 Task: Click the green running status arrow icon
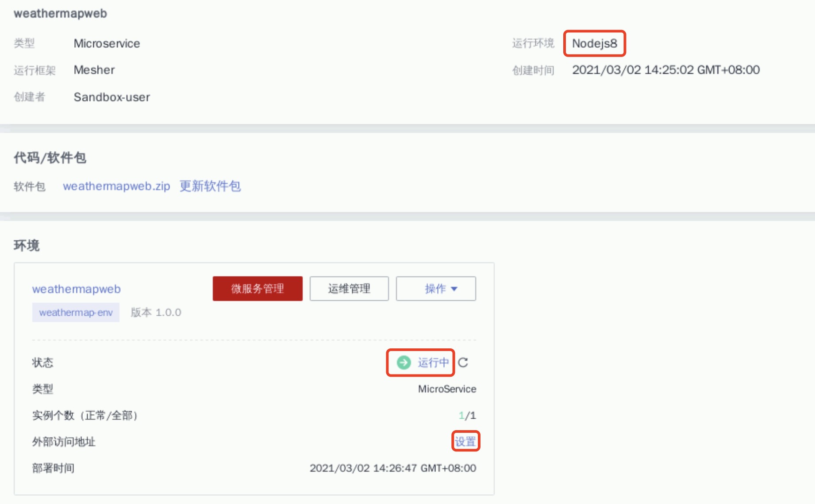click(404, 363)
